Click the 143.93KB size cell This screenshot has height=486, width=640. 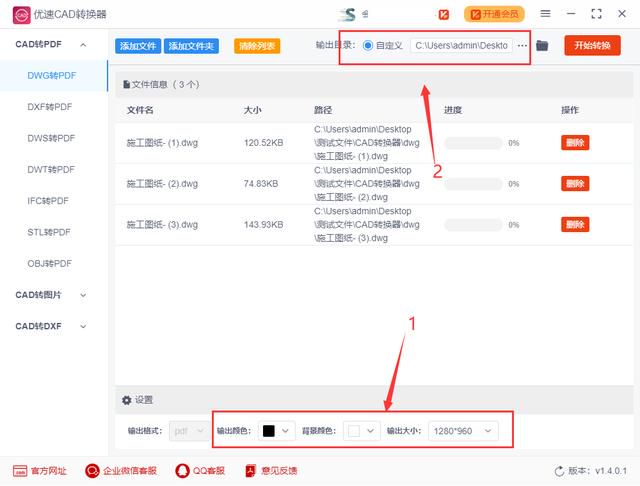[264, 225]
